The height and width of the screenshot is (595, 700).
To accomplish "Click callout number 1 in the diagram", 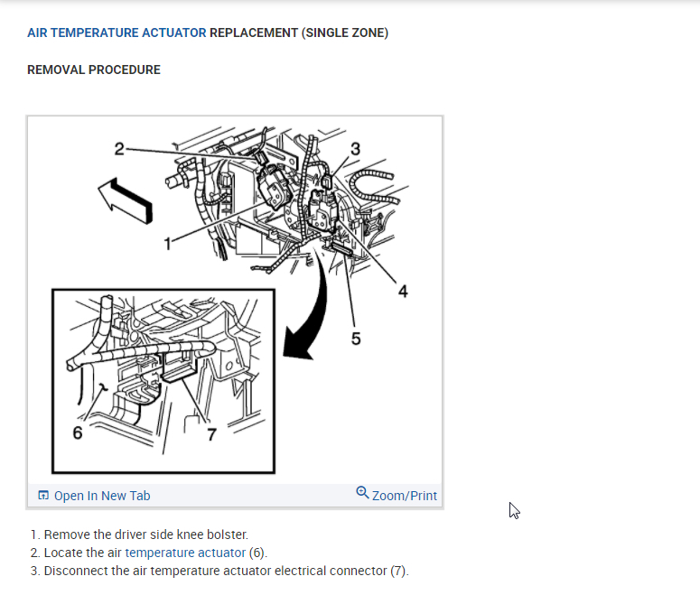I will (167, 244).
